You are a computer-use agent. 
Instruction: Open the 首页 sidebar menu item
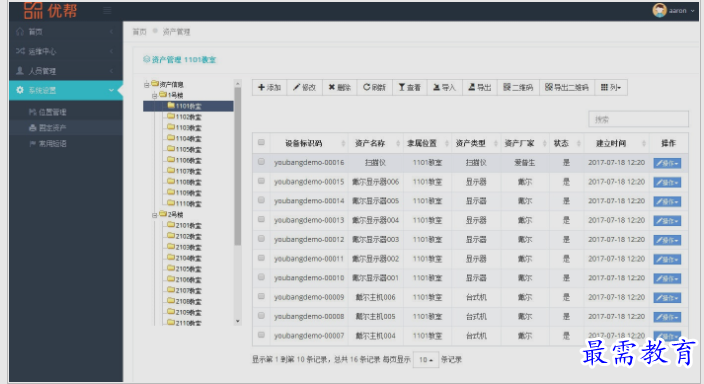(66, 31)
